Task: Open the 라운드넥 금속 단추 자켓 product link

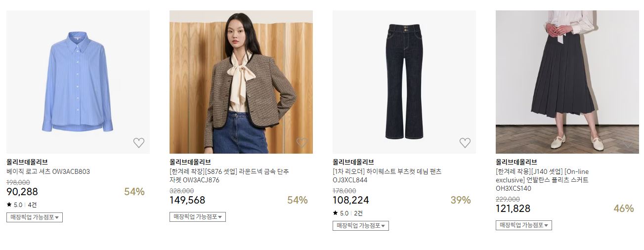Action: coord(229,176)
